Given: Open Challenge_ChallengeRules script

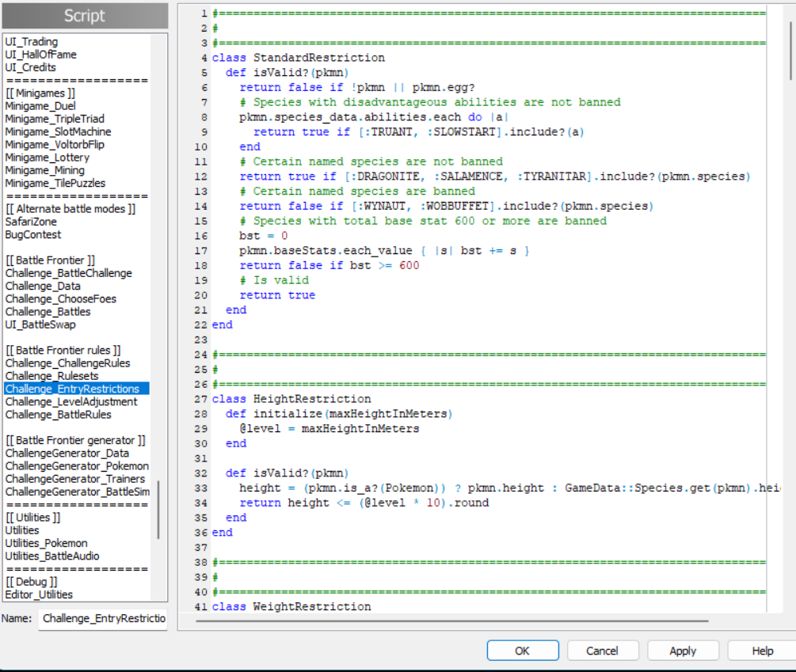Looking at the screenshot, I should click(67, 363).
